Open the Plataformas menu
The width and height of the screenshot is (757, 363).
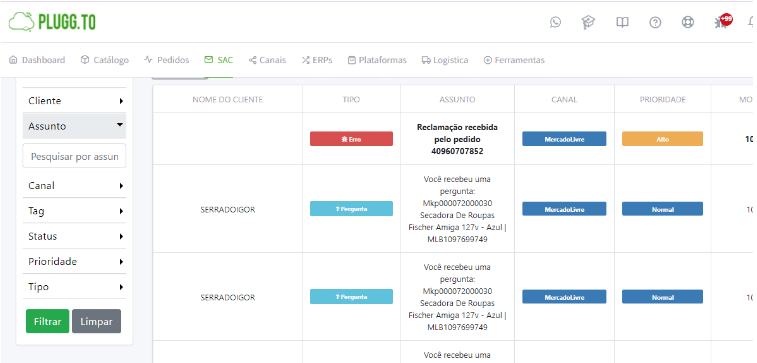tap(378, 60)
